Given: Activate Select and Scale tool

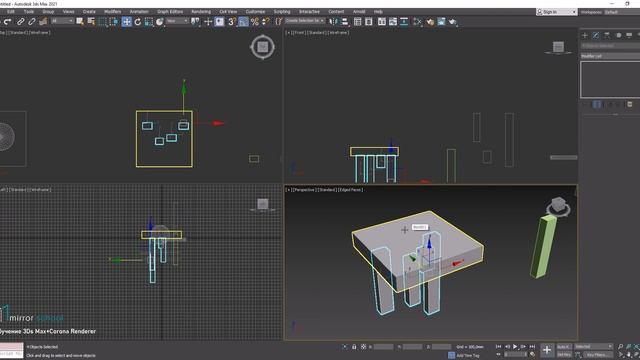Looking at the screenshot, I should point(149,22).
